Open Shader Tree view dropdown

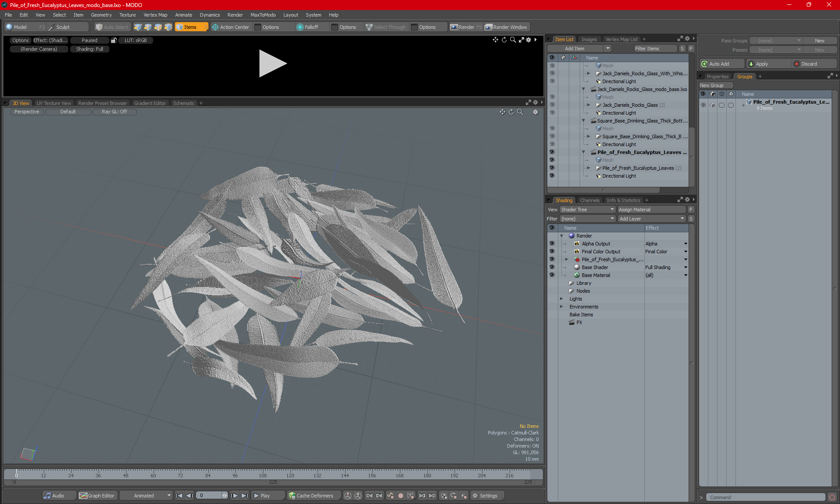(x=588, y=210)
